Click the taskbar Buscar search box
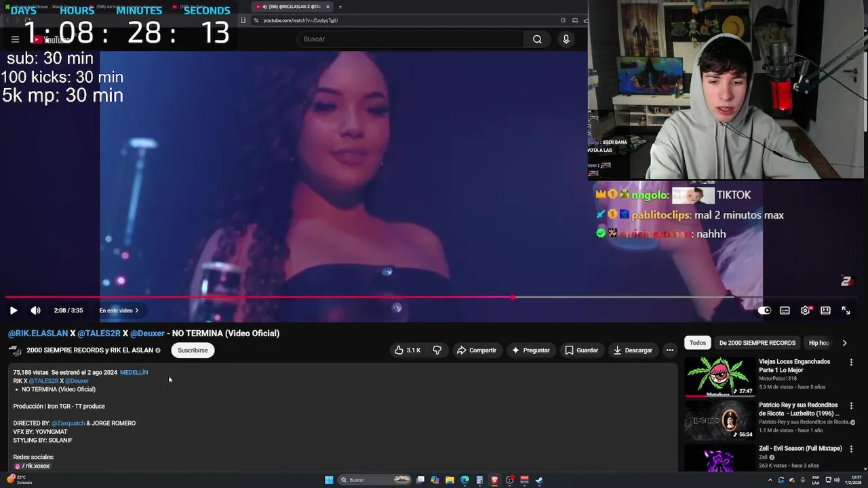Screen dimensions: 868x488 376,480
